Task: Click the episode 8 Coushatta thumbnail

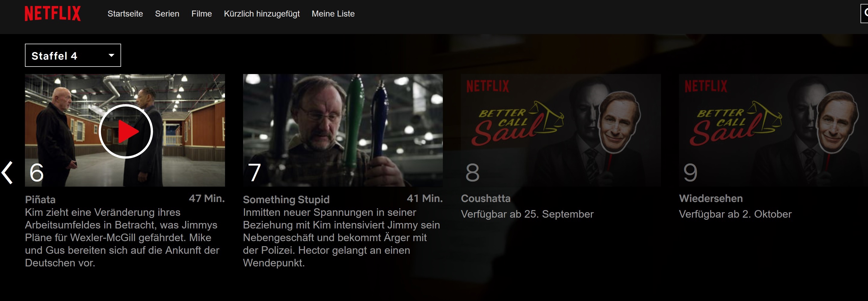Action: pos(561,130)
